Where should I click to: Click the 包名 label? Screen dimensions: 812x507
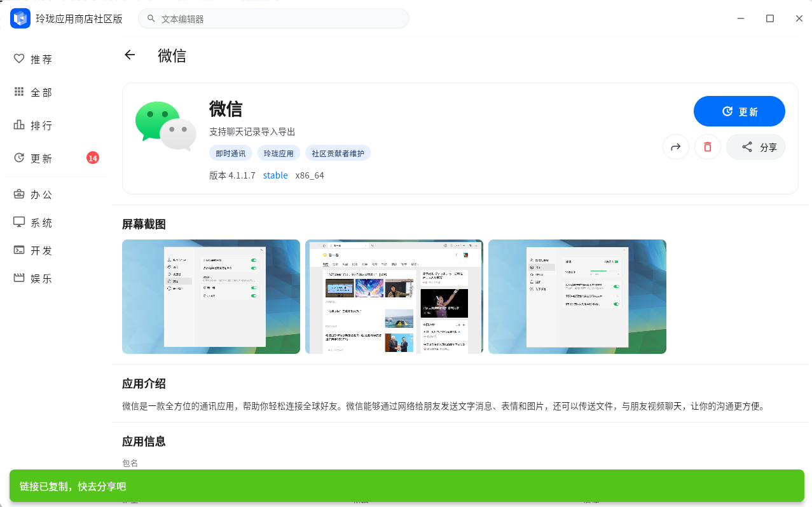point(130,463)
